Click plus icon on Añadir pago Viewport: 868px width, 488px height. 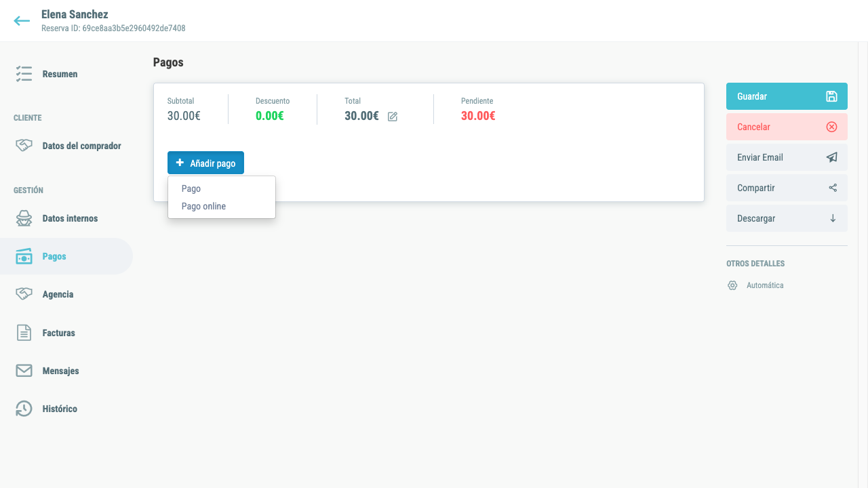click(x=180, y=163)
